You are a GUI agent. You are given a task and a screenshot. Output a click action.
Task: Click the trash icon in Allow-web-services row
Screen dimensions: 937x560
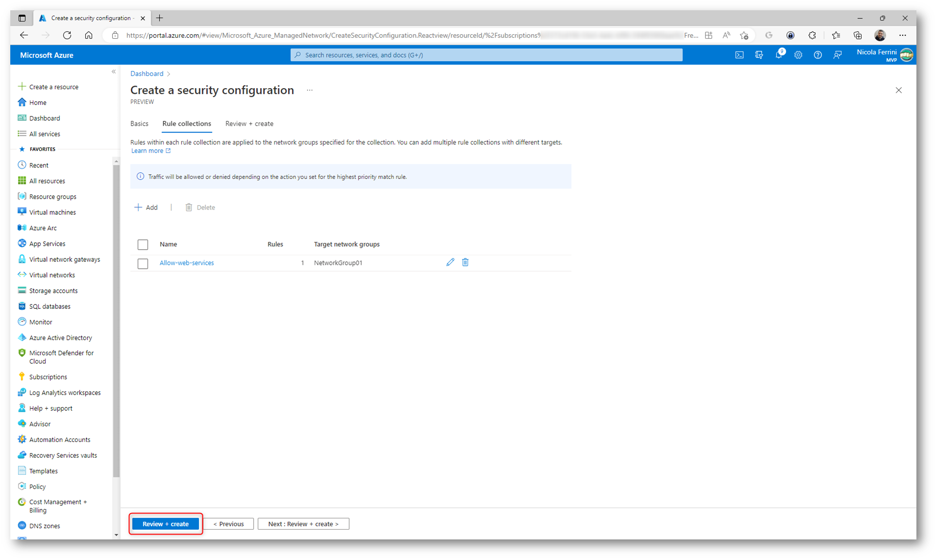point(465,262)
